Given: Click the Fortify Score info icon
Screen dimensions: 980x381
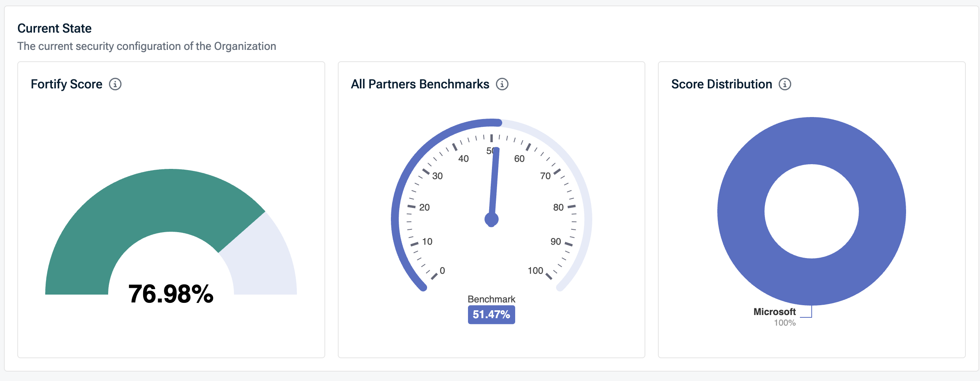Looking at the screenshot, I should pyautogui.click(x=115, y=84).
